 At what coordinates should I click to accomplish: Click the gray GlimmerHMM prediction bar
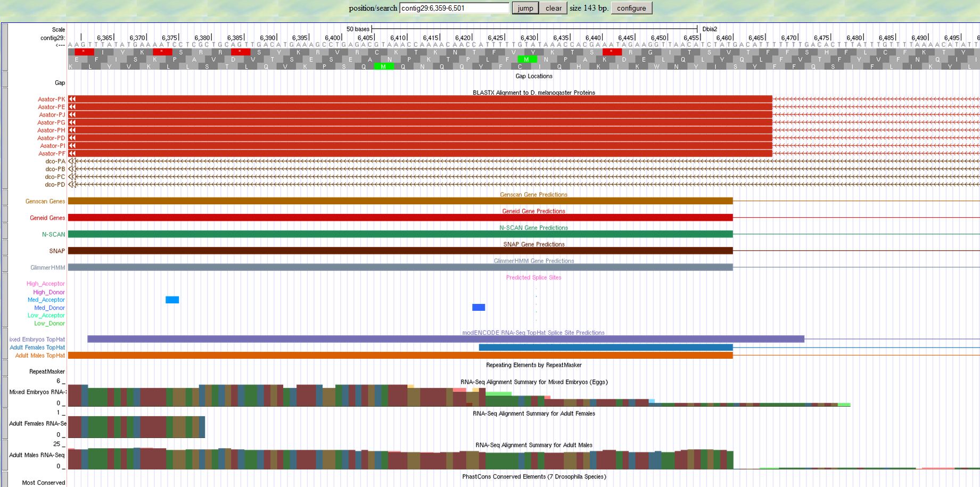(x=400, y=267)
